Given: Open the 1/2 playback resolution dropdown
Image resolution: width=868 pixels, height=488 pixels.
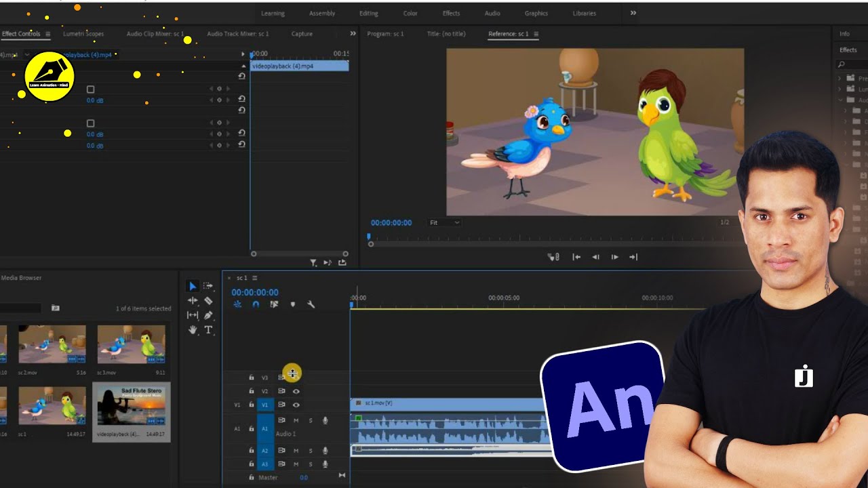Looking at the screenshot, I should [724, 222].
